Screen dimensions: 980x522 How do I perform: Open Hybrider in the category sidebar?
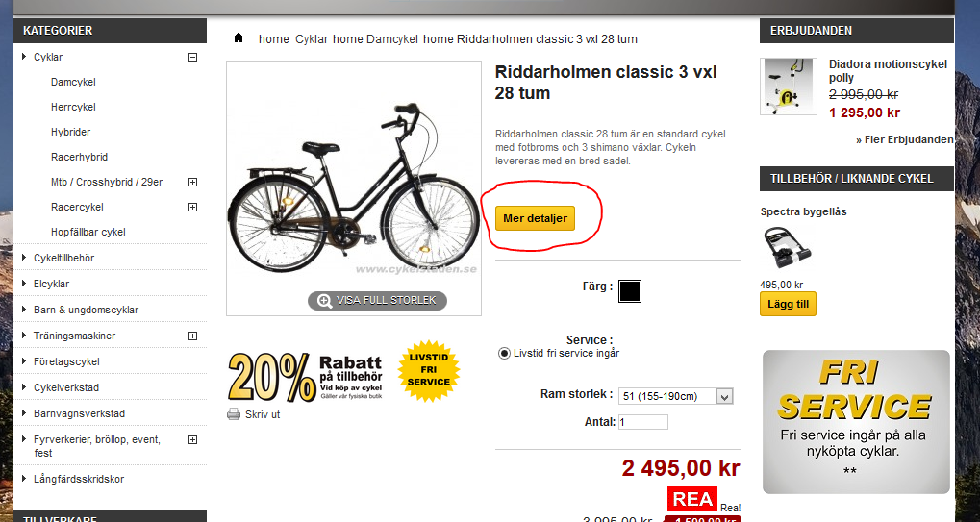click(70, 132)
